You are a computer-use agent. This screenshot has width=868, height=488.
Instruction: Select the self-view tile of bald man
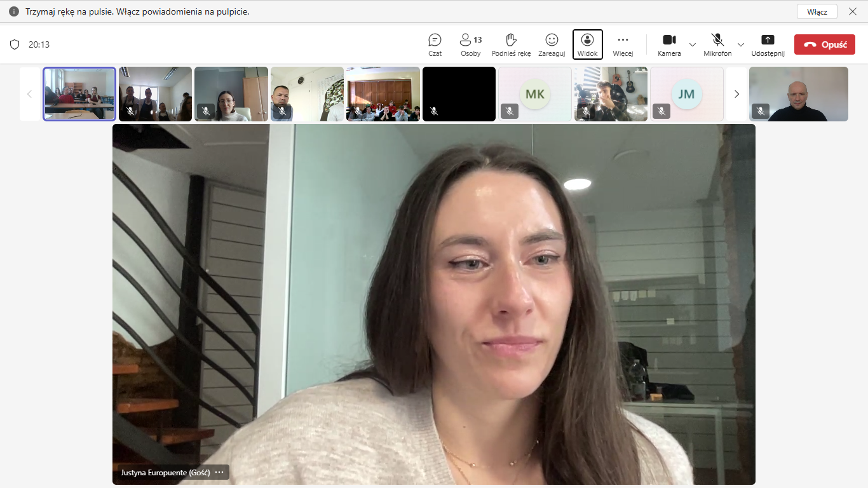[799, 94]
